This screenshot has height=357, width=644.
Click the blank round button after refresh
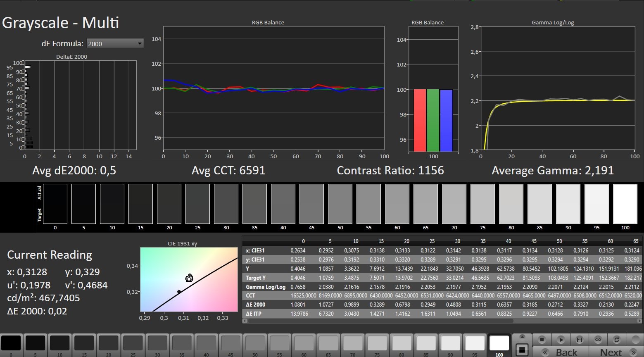[x=635, y=340]
